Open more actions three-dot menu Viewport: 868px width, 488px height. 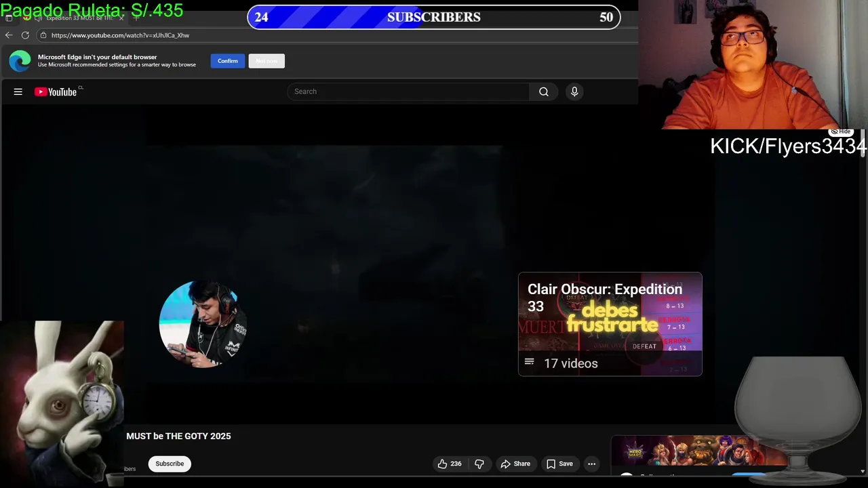pos(591,464)
